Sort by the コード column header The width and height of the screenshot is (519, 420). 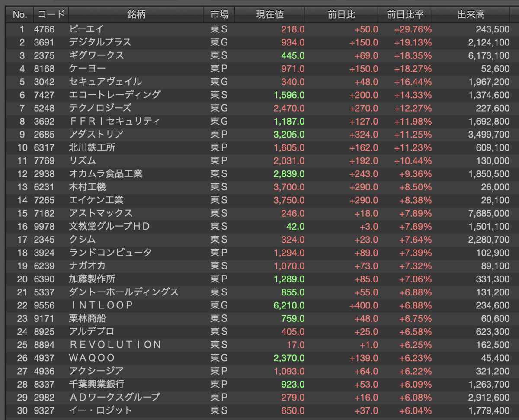click(51, 15)
